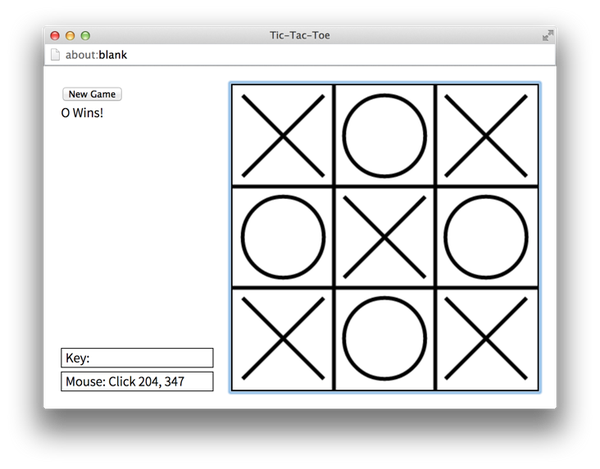This screenshot has width=600, height=469.
Task: Close the Tic-Tac-Toe window
Action: [55, 36]
